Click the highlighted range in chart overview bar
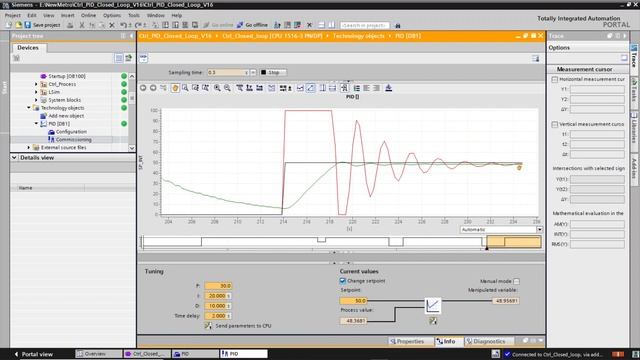 514,242
